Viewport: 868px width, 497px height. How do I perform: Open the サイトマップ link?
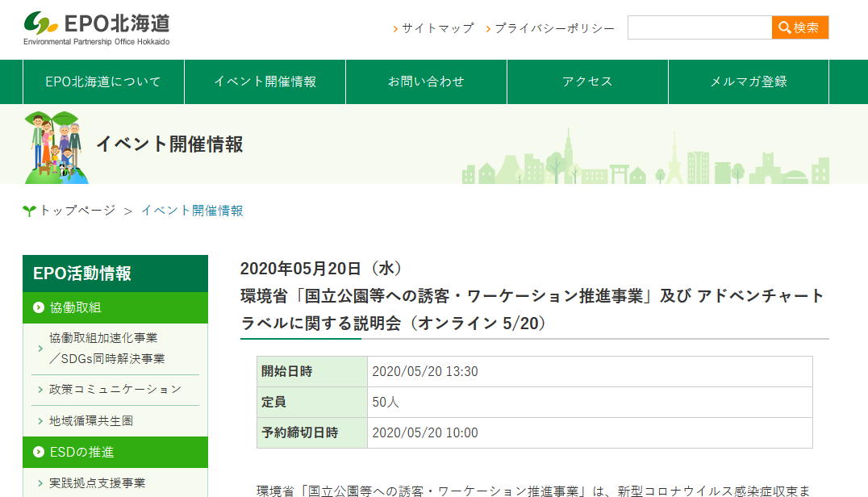(x=437, y=28)
